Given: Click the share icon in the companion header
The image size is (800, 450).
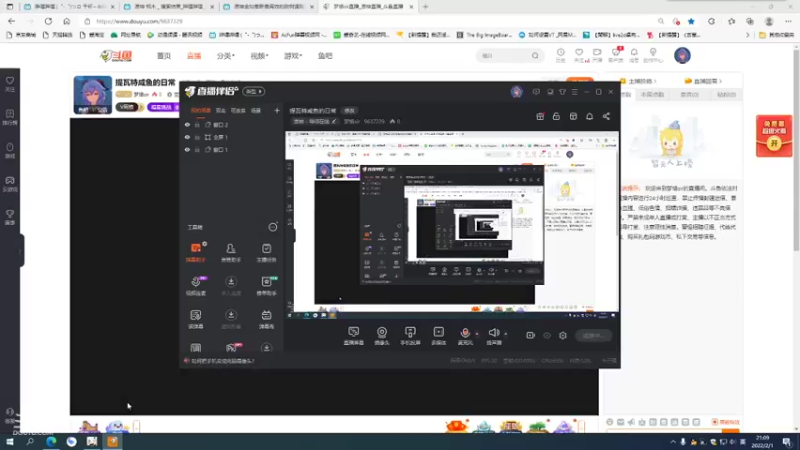Looking at the screenshot, I should pyautogui.click(x=606, y=116).
